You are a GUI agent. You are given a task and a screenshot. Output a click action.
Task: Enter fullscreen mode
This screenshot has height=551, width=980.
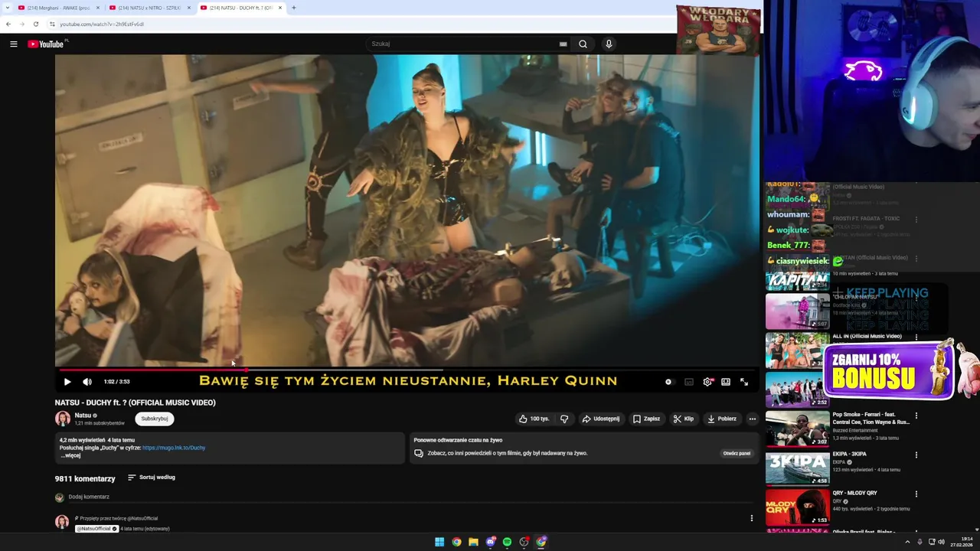tap(744, 381)
